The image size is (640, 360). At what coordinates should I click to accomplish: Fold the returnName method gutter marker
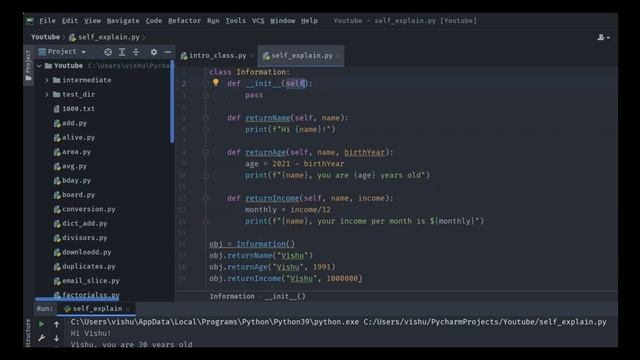coord(205,118)
